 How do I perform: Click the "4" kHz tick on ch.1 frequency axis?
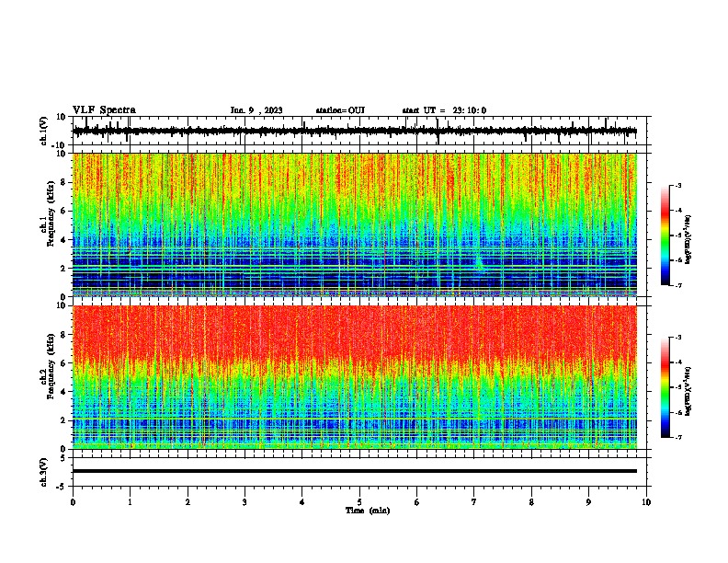[x=64, y=240]
